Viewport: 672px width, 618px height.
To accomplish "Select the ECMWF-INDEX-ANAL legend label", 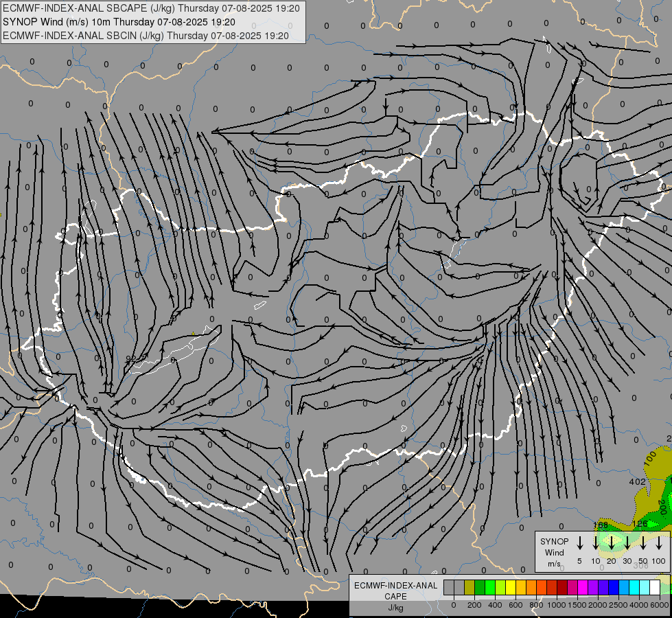I will [395, 586].
